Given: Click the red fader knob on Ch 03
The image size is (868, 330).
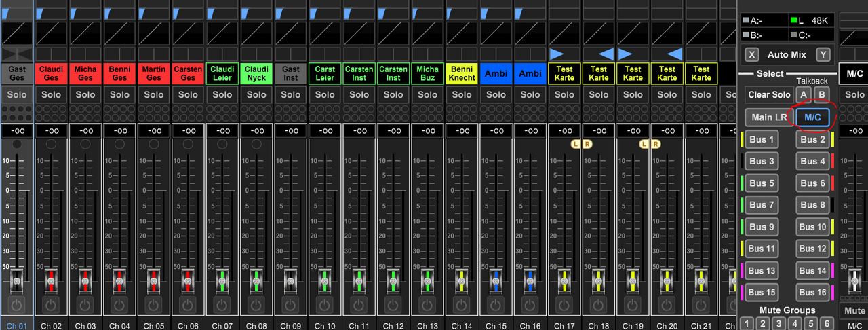Looking at the screenshot, I should click(85, 280).
